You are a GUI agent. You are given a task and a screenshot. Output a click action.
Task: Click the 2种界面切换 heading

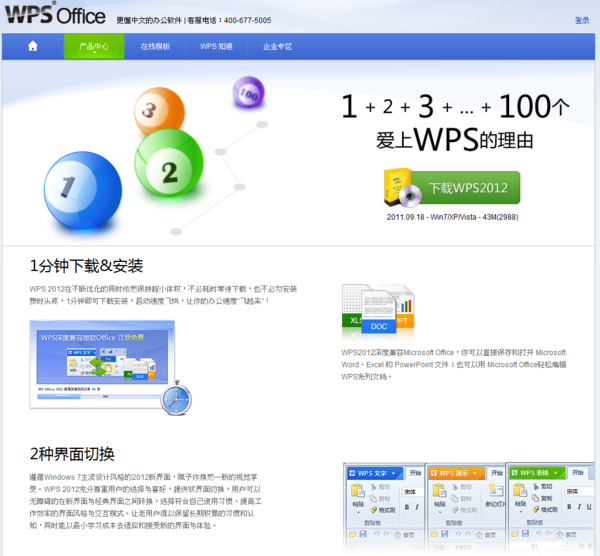pos(72,454)
